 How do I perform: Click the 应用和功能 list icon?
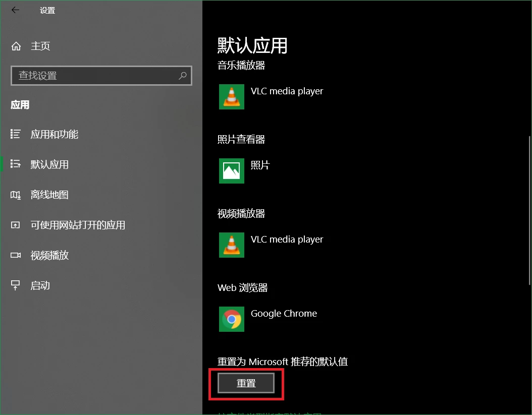(15, 134)
